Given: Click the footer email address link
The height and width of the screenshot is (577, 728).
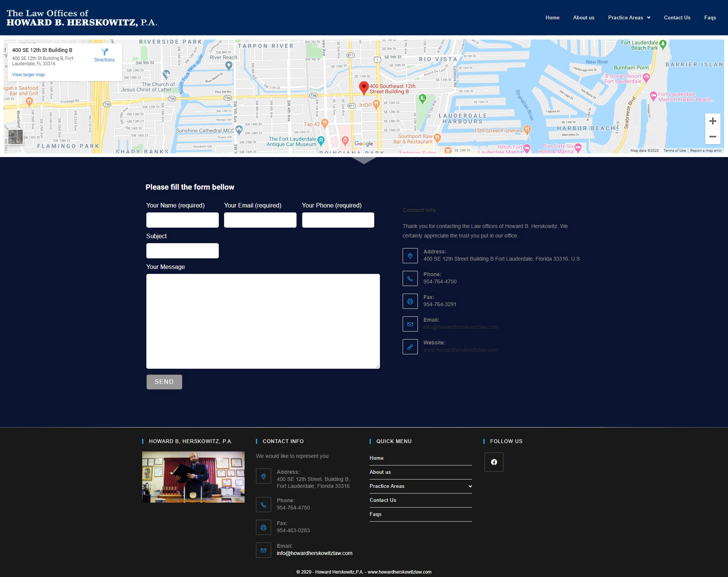Looking at the screenshot, I should pos(314,553).
